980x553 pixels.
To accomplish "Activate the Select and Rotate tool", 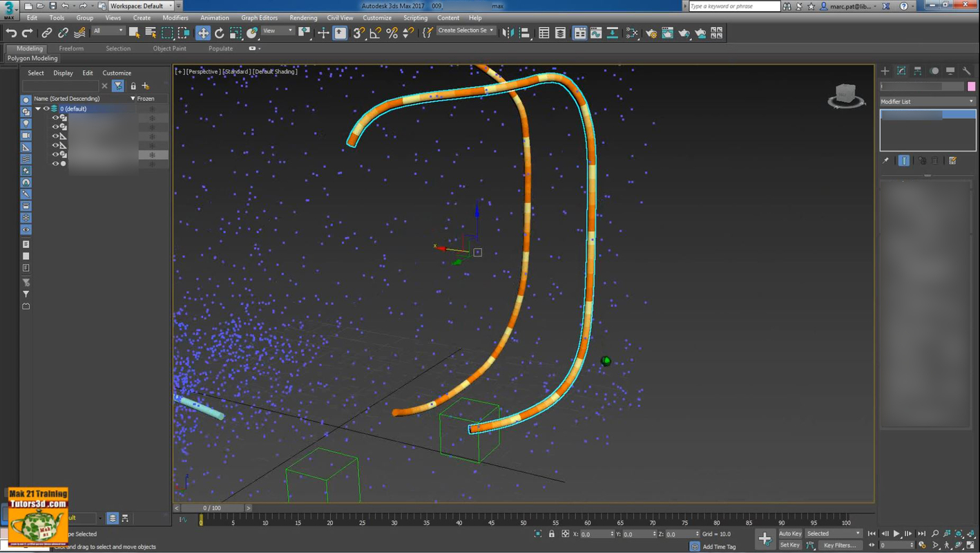I will (x=220, y=32).
